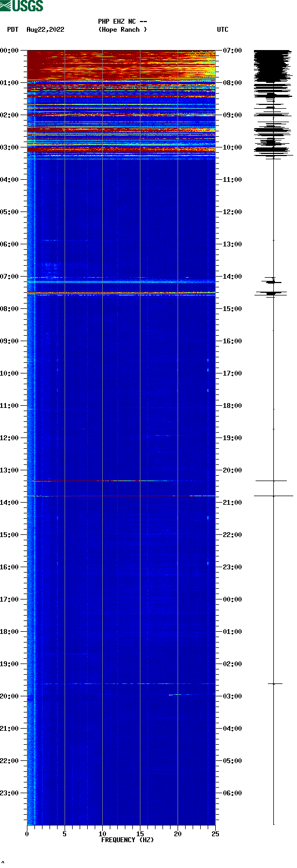297x868 pixels.
Task: Click the 03:00 UTC time label
Action: click(232, 696)
